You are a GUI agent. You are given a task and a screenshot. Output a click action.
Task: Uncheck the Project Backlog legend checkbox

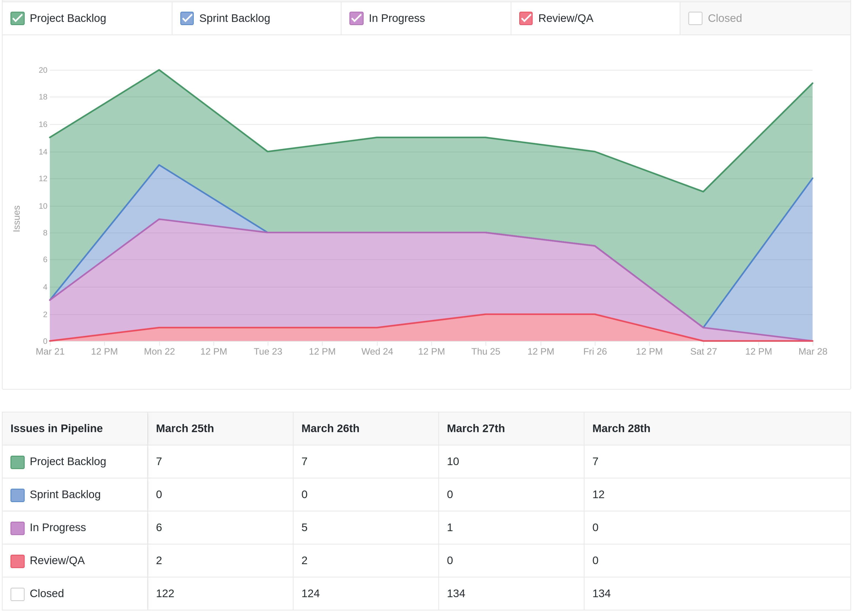click(17, 18)
